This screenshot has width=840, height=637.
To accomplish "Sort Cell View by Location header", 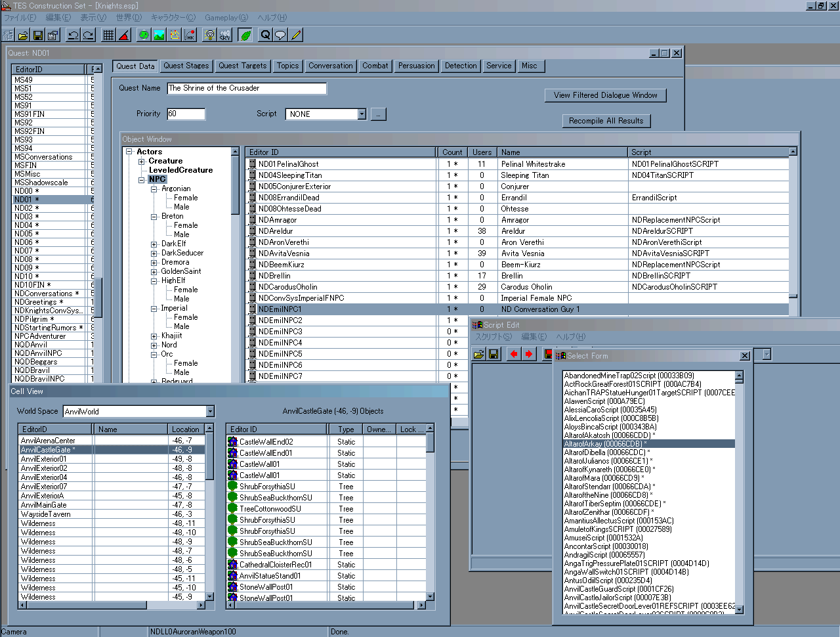I will coord(186,429).
